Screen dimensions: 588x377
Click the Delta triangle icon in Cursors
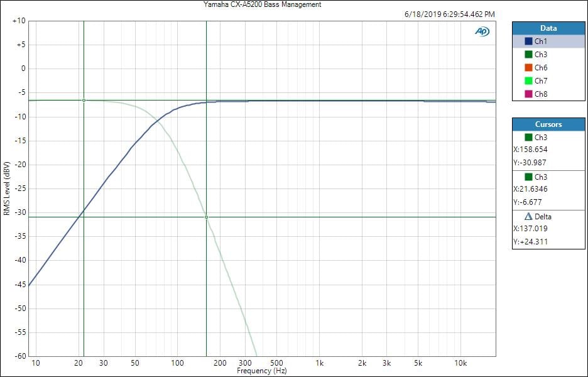(x=528, y=216)
